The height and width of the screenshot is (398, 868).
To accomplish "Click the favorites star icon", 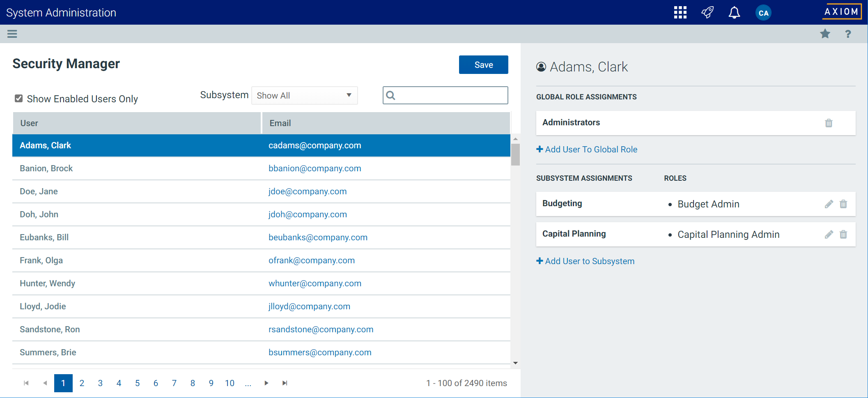I will pos(825,34).
